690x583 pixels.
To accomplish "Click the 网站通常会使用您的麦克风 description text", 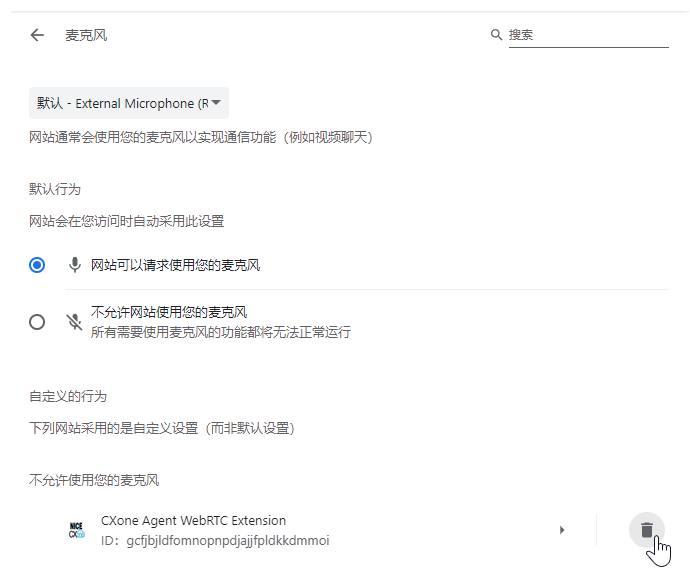I will [201, 137].
